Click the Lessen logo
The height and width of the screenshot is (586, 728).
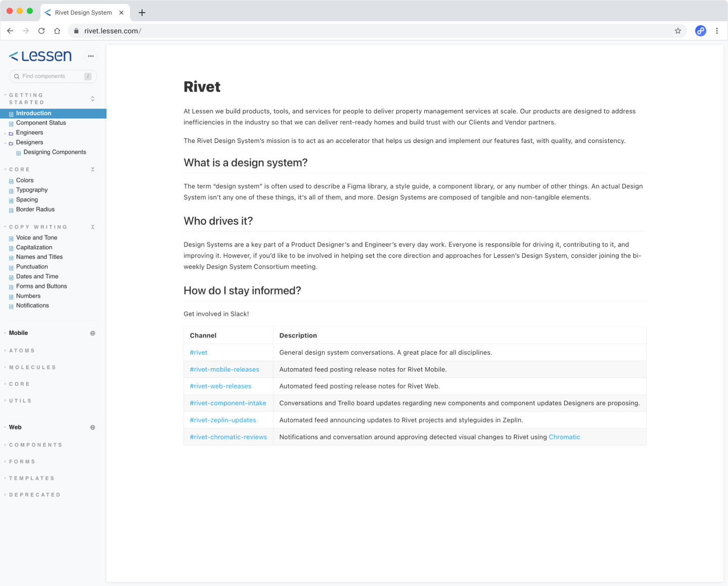click(40, 56)
